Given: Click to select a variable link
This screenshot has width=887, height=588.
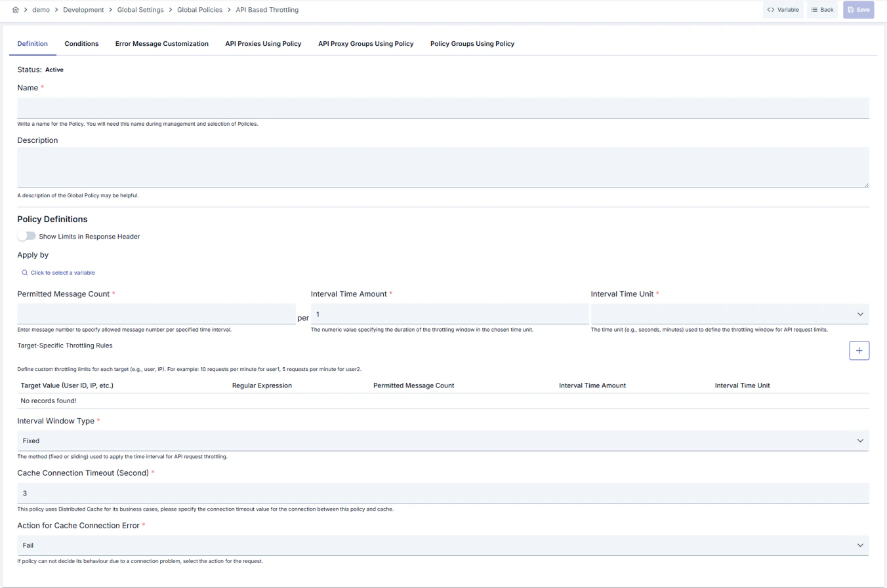Looking at the screenshot, I should click(x=64, y=272).
